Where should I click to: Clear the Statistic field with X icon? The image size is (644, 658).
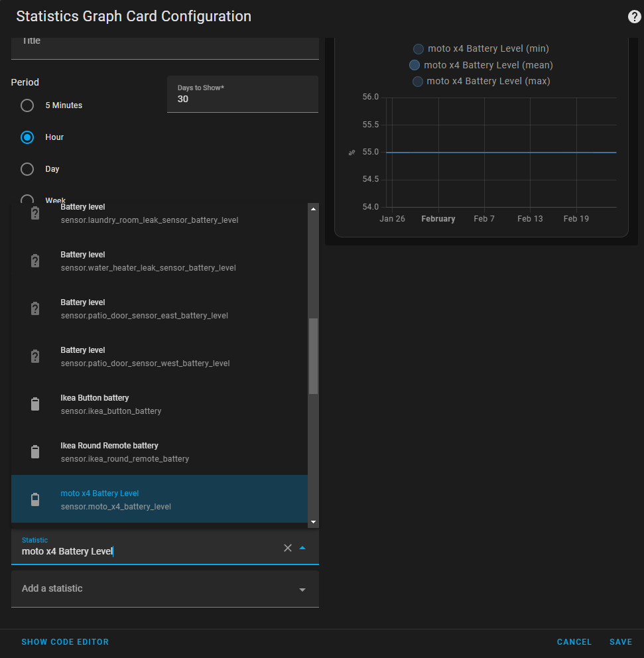[287, 548]
